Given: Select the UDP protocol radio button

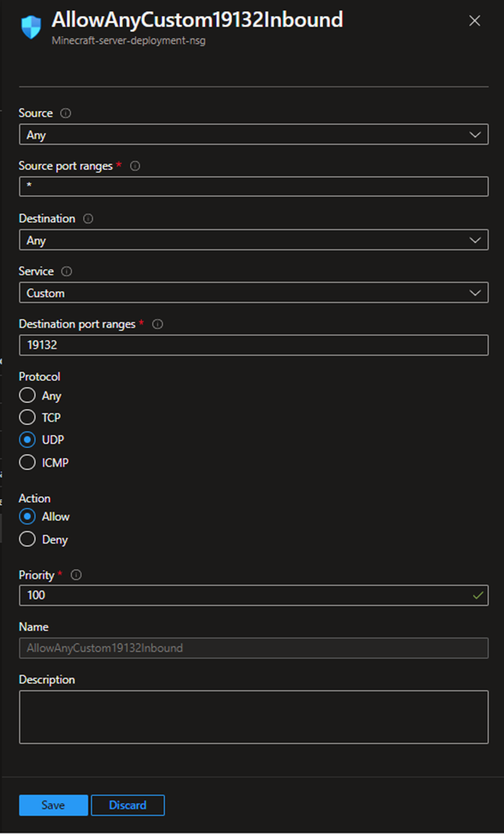Looking at the screenshot, I should (x=27, y=440).
